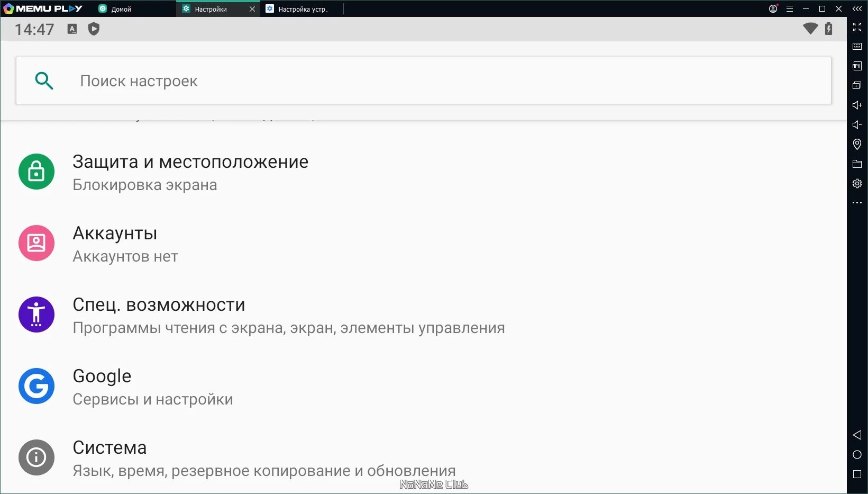Tap the Android recent apps square button

857,474
